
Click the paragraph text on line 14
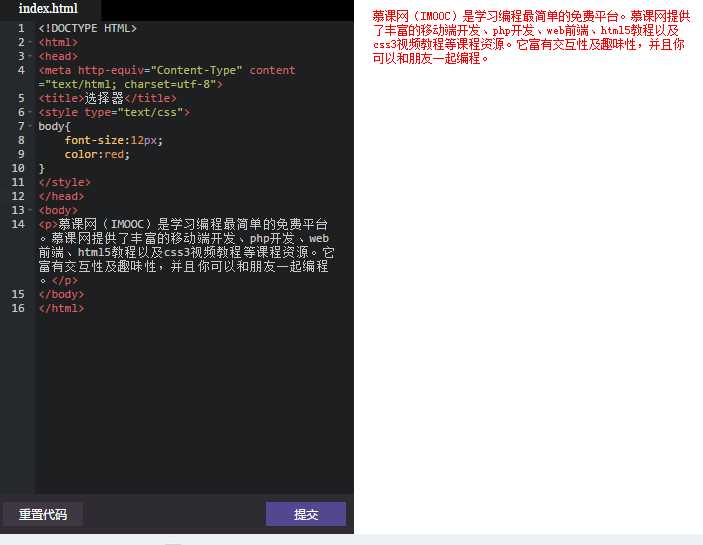(186, 252)
